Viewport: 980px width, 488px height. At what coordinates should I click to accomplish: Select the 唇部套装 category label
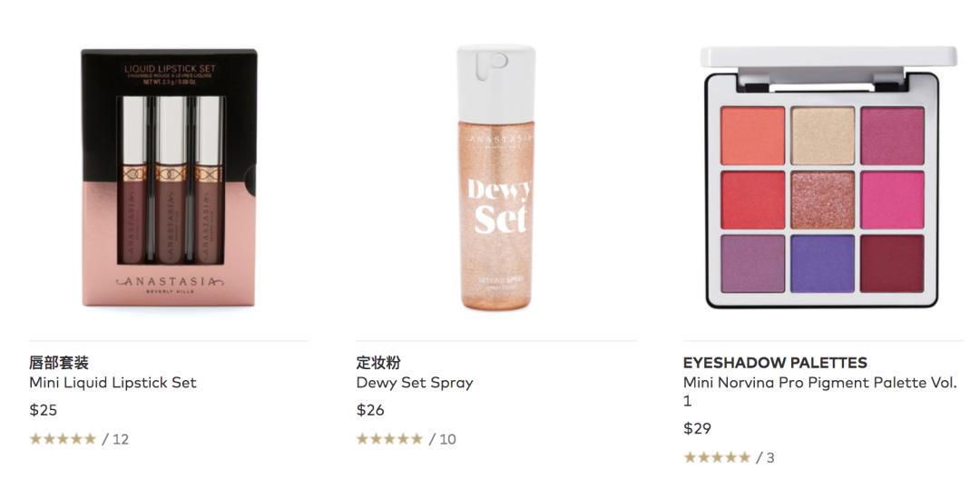tap(59, 363)
